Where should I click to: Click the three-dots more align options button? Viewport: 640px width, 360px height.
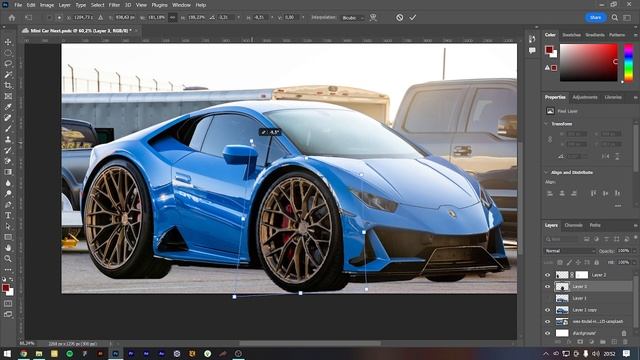click(618, 206)
